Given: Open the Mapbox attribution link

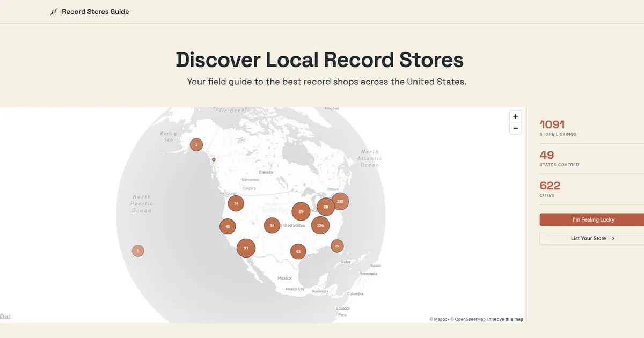Looking at the screenshot, I should pyautogui.click(x=440, y=319).
